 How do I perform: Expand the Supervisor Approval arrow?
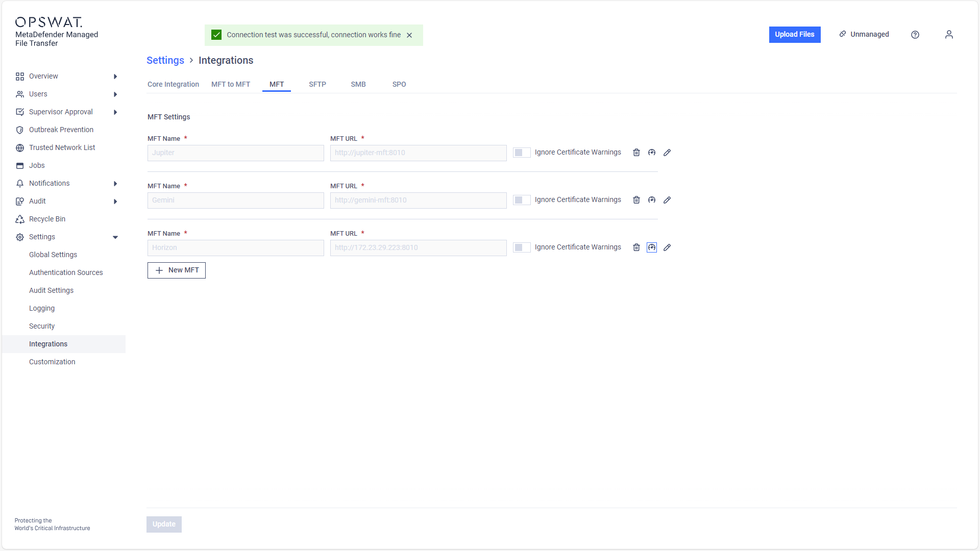115,112
